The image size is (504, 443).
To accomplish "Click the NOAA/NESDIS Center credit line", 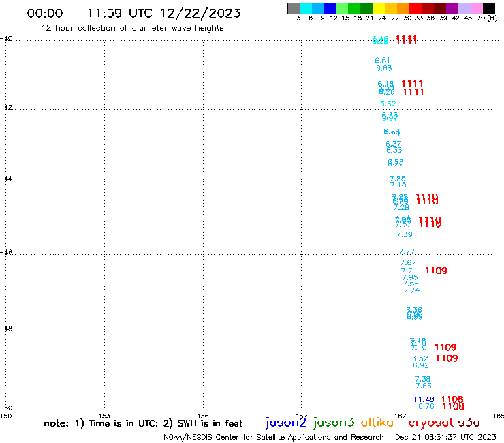I will coord(274,437).
